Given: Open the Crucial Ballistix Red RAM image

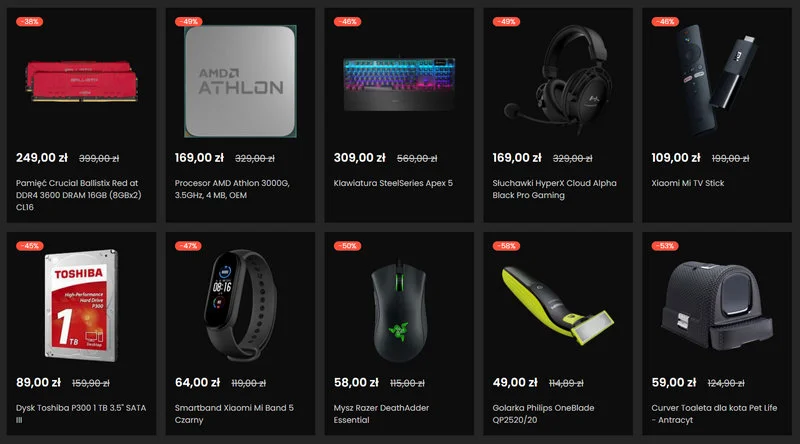Looking at the screenshot, I should (82, 81).
